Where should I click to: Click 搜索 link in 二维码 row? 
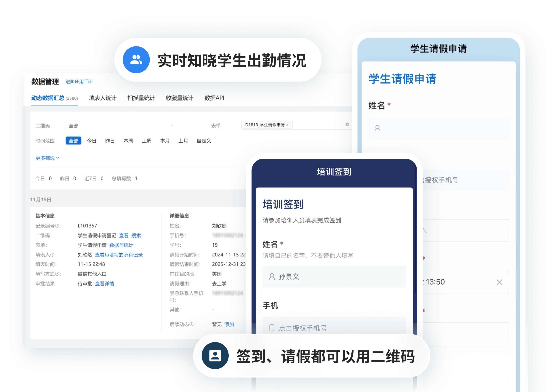click(136, 235)
